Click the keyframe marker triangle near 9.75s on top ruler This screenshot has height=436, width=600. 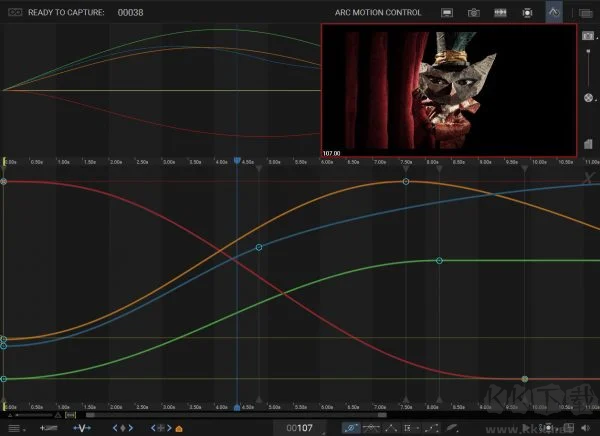[x=525, y=168]
